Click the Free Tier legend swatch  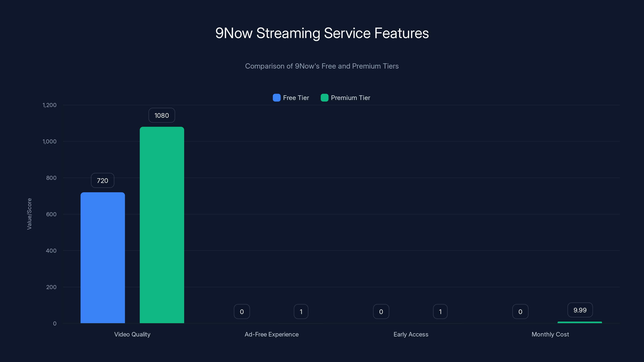[x=276, y=98]
